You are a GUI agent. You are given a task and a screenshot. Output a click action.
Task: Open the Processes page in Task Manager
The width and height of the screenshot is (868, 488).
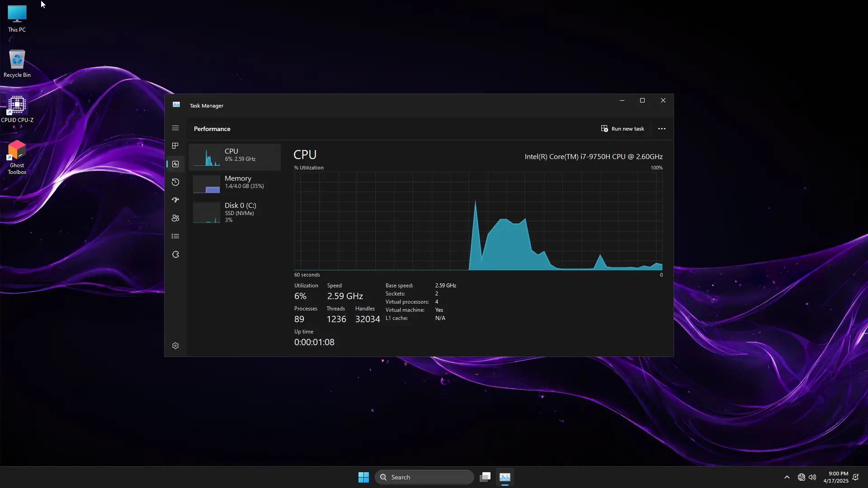pyautogui.click(x=175, y=145)
